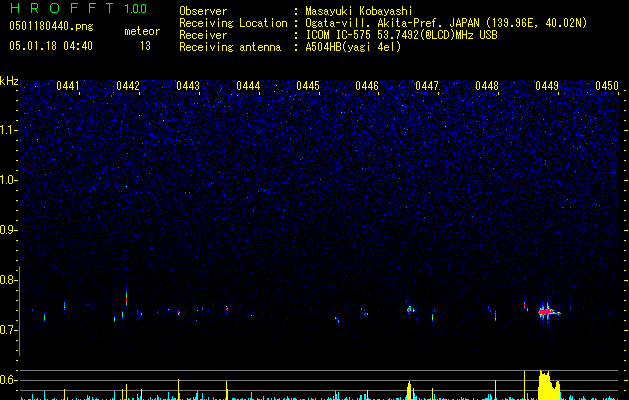
Task: Click the 'Receiver' field label
Action: (203, 35)
